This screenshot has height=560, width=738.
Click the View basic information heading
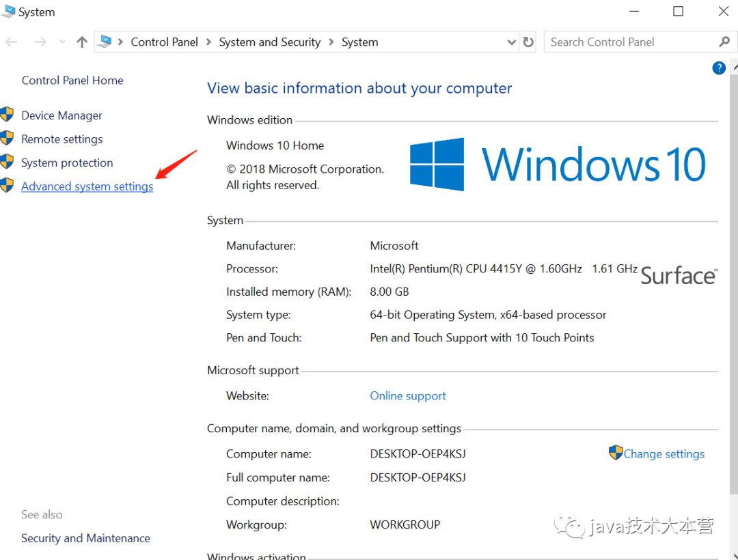(359, 88)
